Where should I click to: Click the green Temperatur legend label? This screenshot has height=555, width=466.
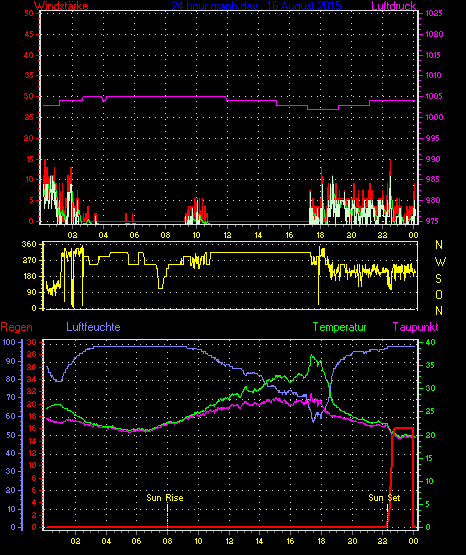(340, 327)
